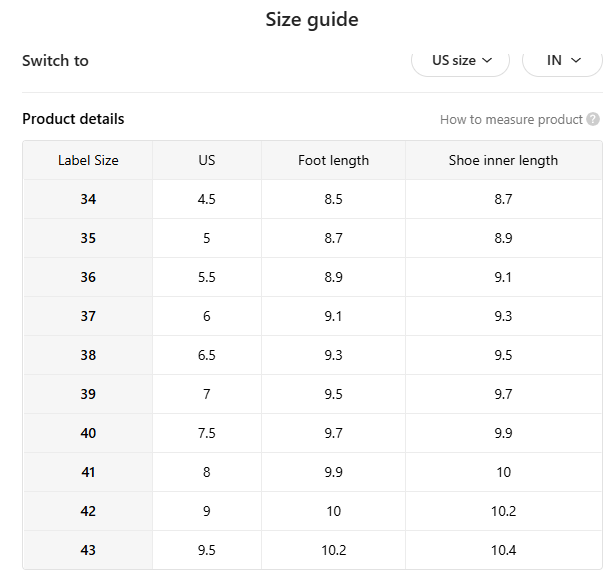Select label size 39 cell

tap(88, 394)
